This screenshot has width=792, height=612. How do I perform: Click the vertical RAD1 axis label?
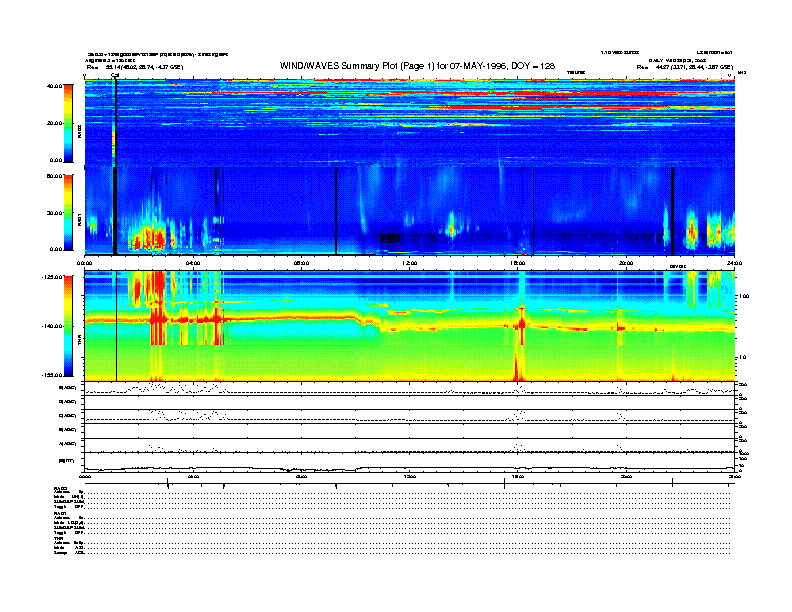click(80, 220)
